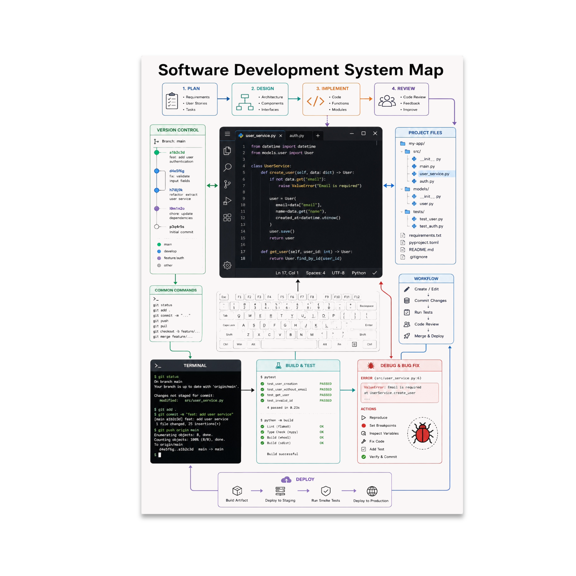
Task: Collapse the src/ folder in Project Files
Action: click(x=402, y=151)
